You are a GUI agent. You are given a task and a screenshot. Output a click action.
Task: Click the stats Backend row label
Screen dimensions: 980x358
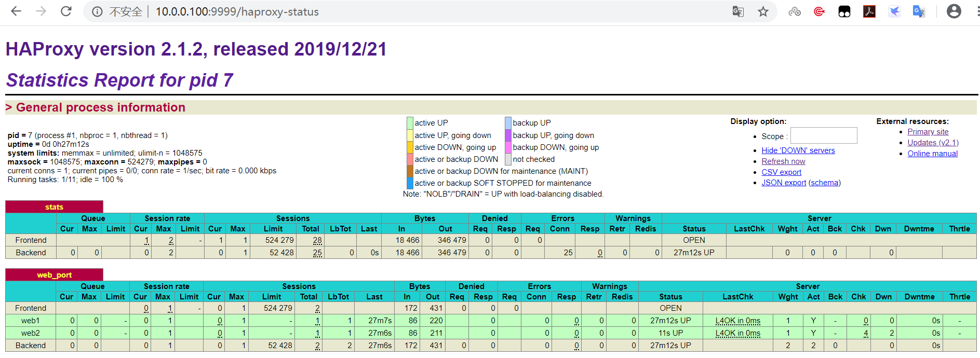tap(31, 253)
